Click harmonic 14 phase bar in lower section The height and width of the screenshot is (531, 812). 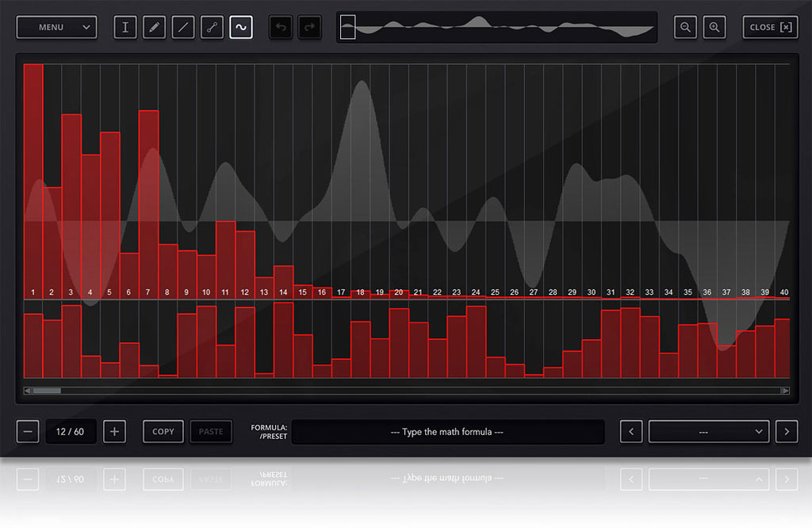click(x=283, y=340)
